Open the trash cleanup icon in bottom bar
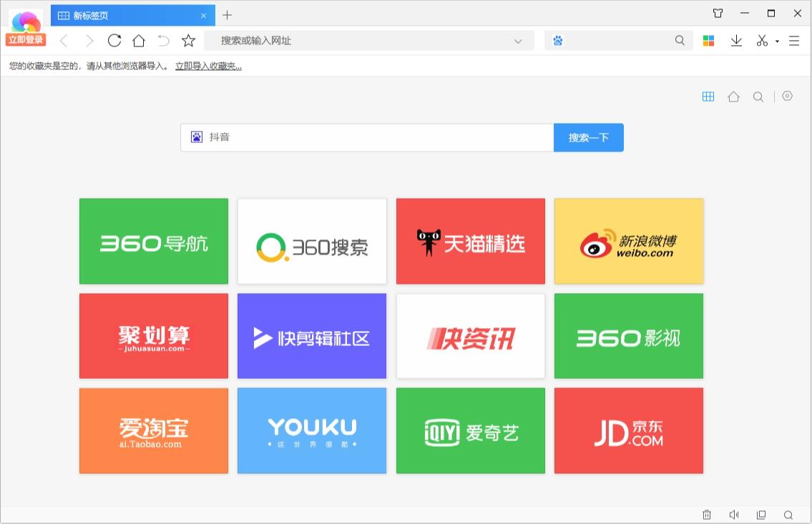The height and width of the screenshot is (524, 812). (x=707, y=515)
